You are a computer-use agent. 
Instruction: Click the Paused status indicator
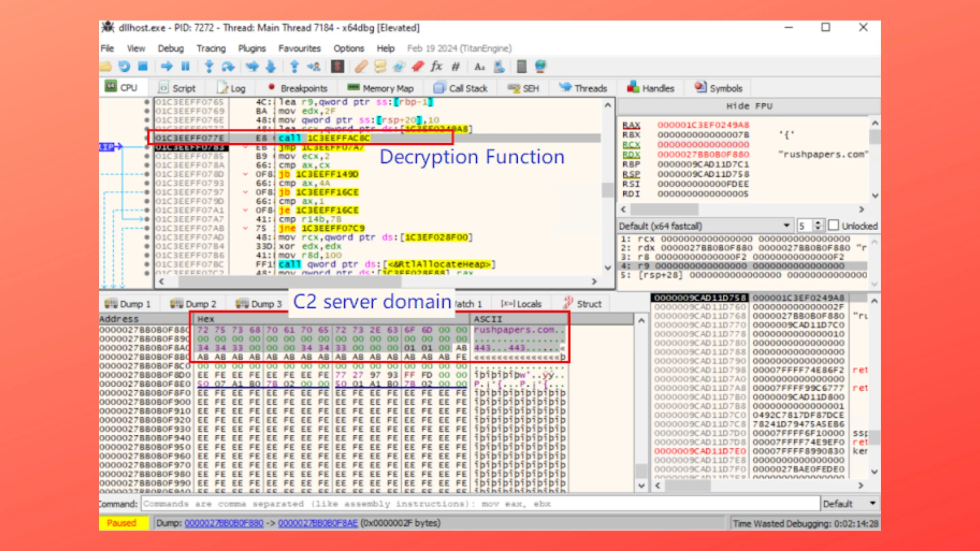click(122, 523)
